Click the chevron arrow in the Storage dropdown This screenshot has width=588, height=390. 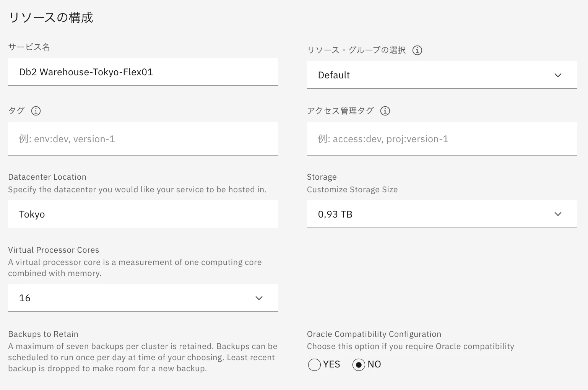click(558, 214)
